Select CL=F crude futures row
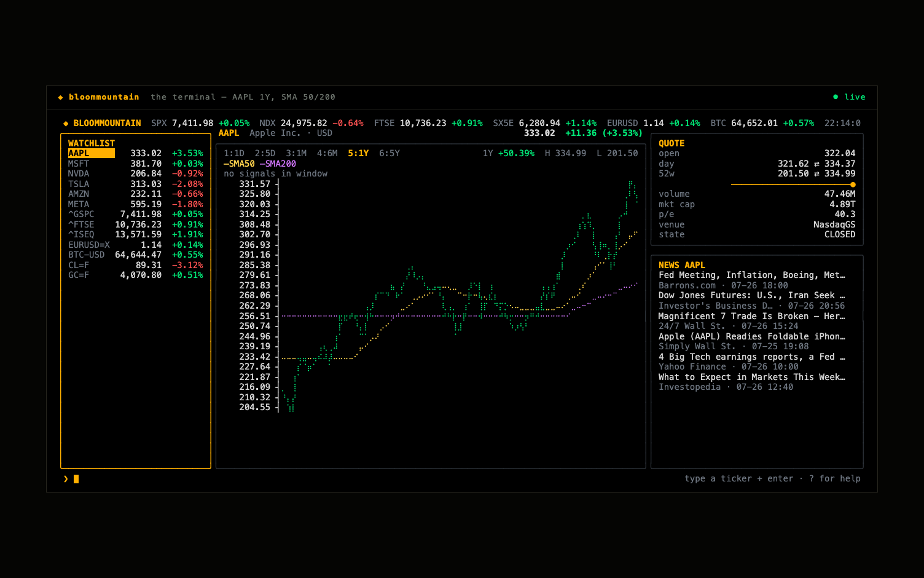Screen dimensions: 924x578 point(136,265)
